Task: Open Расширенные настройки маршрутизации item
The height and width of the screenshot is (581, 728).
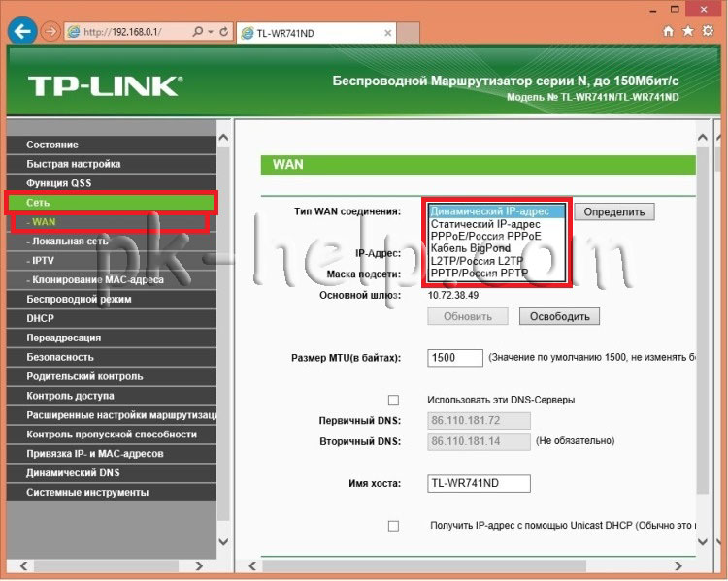Action: pyautogui.click(x=112, y=415)
